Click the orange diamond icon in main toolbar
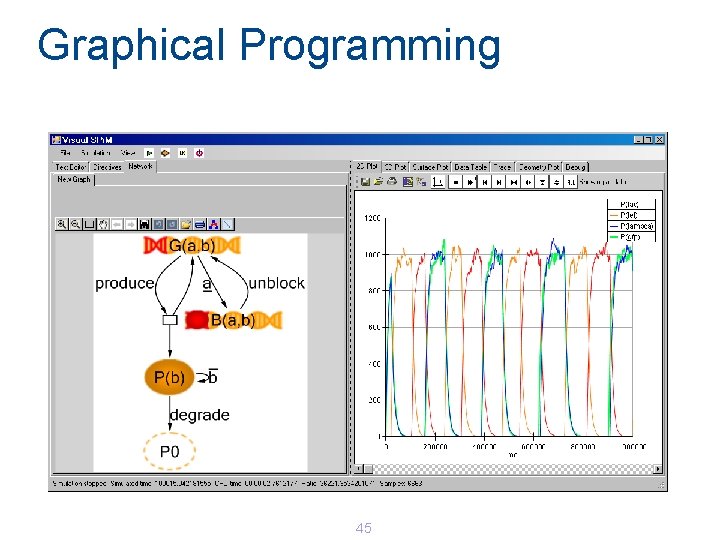720x540 pixels. (x=165, y=153)
